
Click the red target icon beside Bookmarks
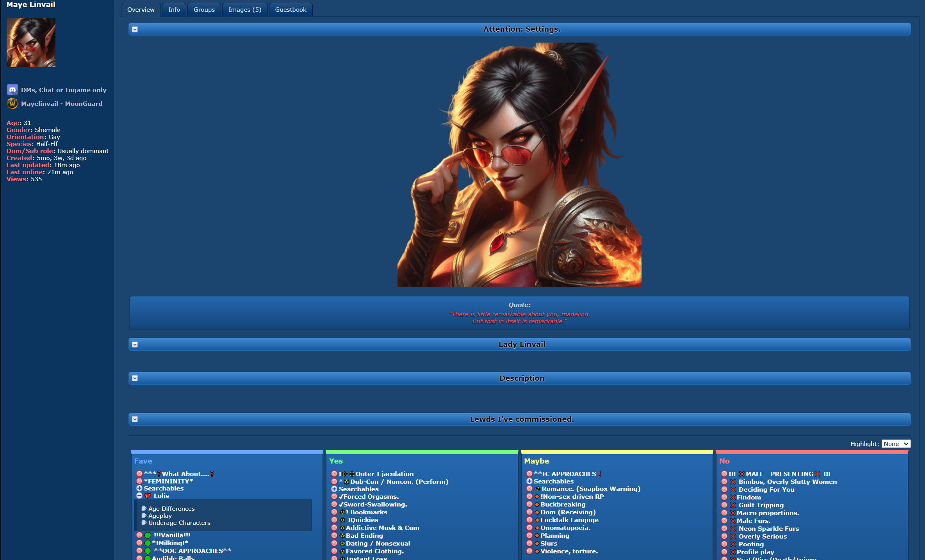334,512
